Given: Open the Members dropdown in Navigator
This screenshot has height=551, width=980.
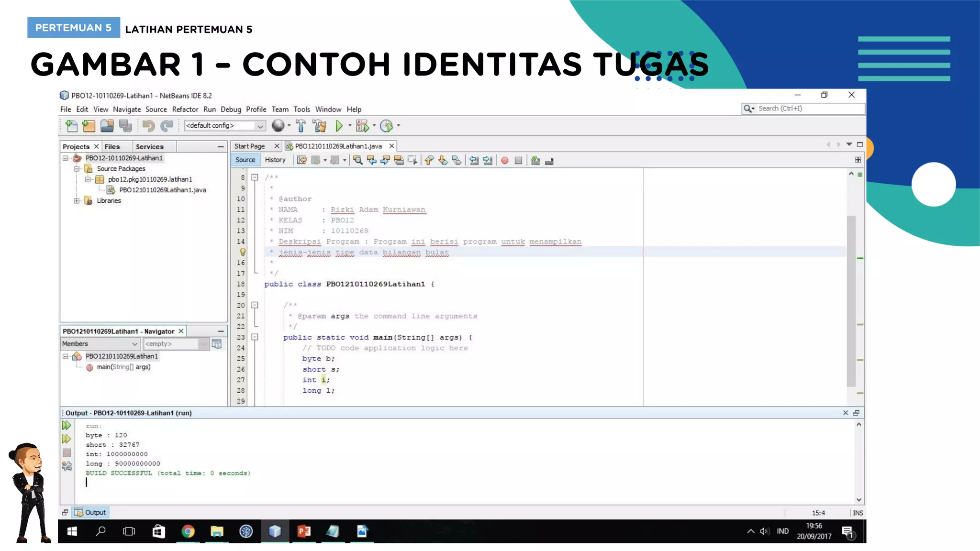Looking at the screenshot, I should point(100,344).
